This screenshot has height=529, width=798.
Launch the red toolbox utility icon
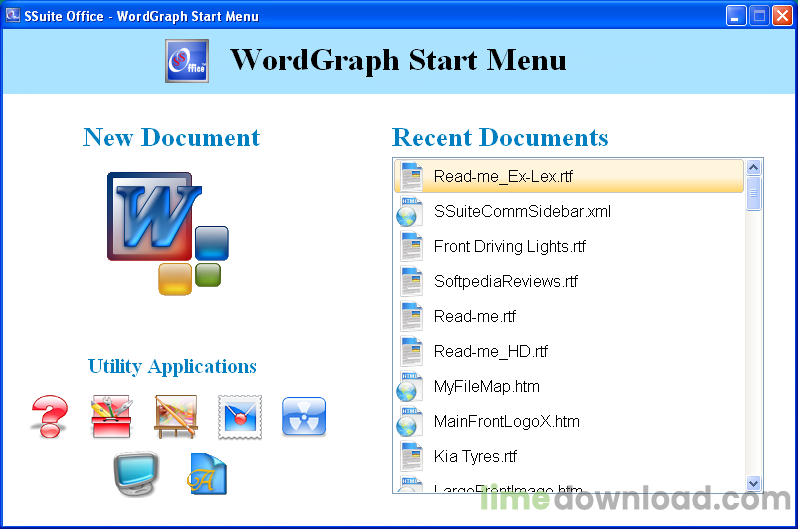(x=111, y=416)
